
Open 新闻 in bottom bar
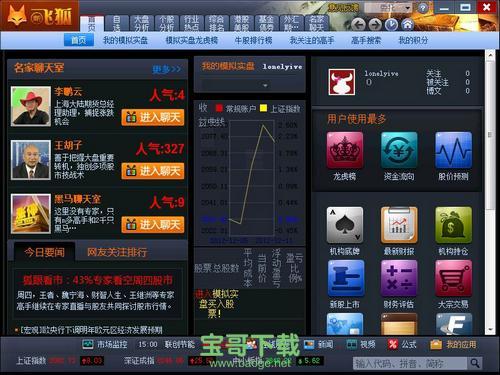point(318,344)
